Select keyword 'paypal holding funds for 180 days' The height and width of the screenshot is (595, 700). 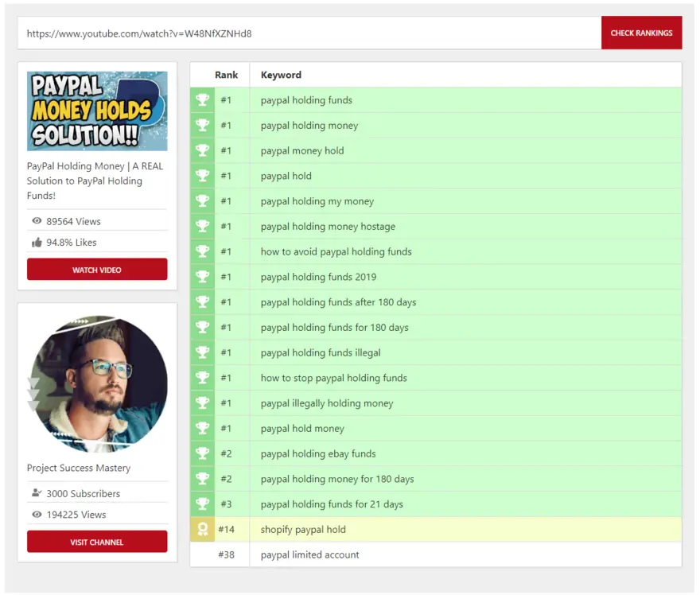(335, 327)
